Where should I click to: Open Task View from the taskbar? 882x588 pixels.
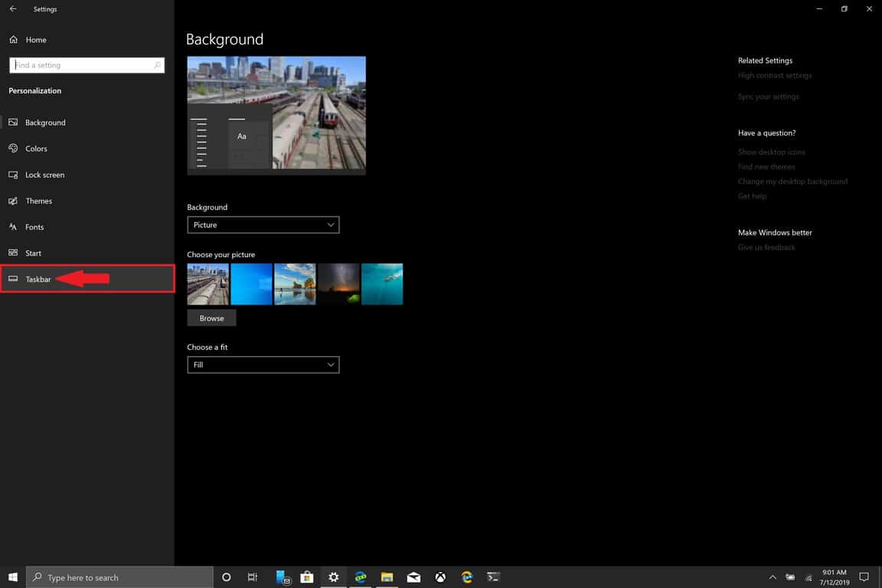tap(253, 577)
